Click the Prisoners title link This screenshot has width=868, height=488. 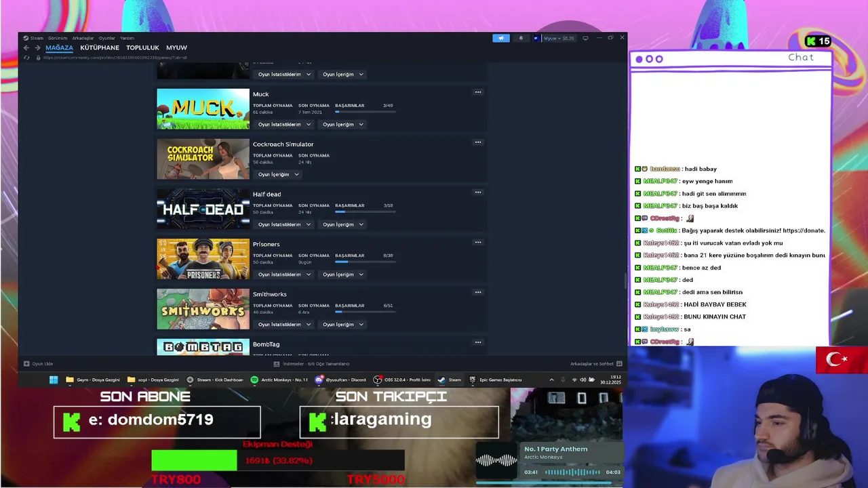[266, 244]
